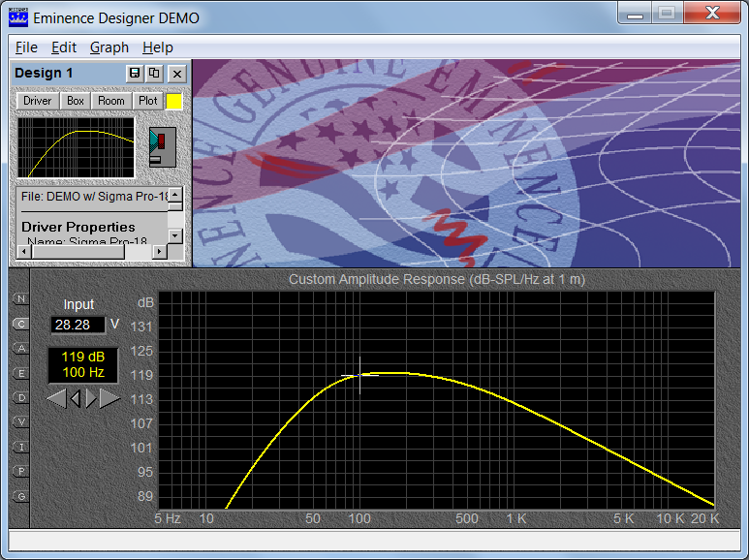The image size is (749, 560).
Task: Move cursor far left with large left arrow
Action: 56,398
